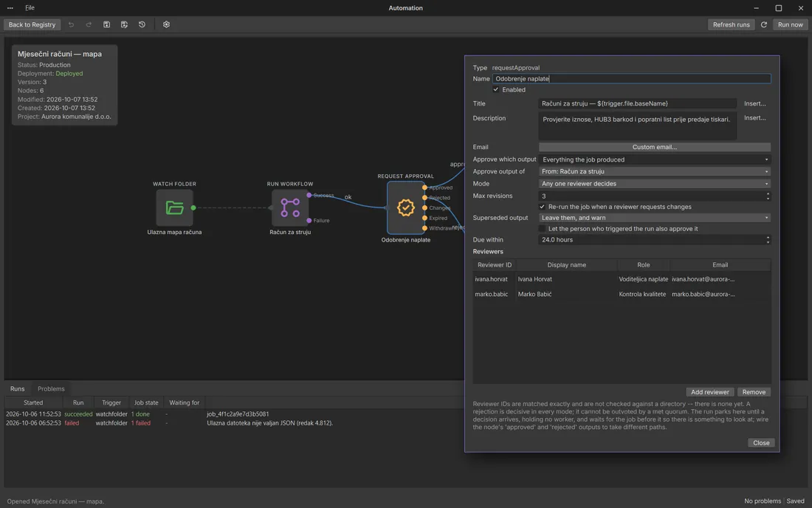The image size is (812, 508).
Task: Select the Run Workflow node icon
Action: (x=290, y=207)
